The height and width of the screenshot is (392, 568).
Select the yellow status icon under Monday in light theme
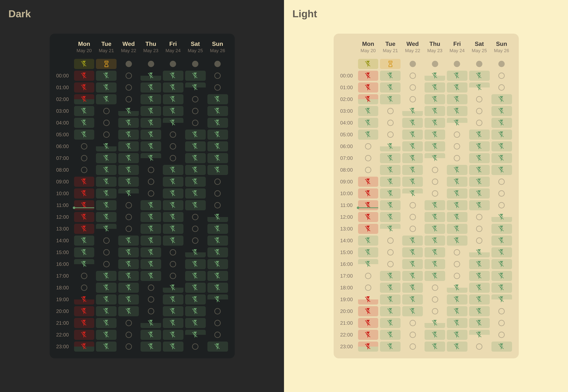tap(368, 64)
